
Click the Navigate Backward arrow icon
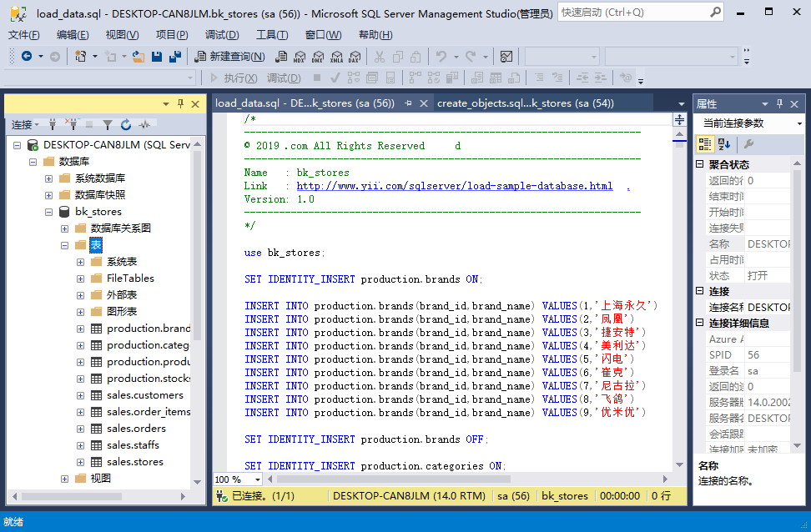pos(27,56)
